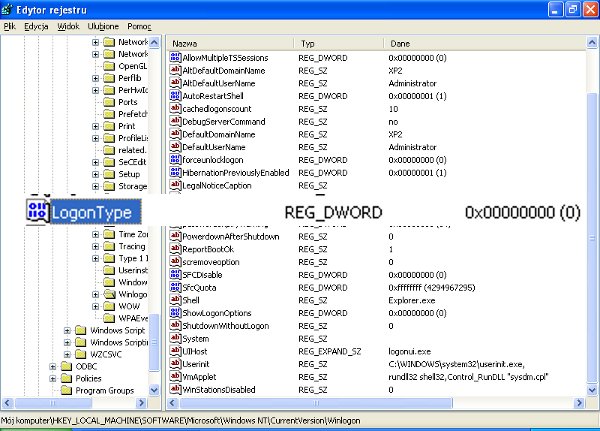The width and height of the screenshot is (600, 431).
Task: Expand the WOW key
Action: click(x=95, y=307)
